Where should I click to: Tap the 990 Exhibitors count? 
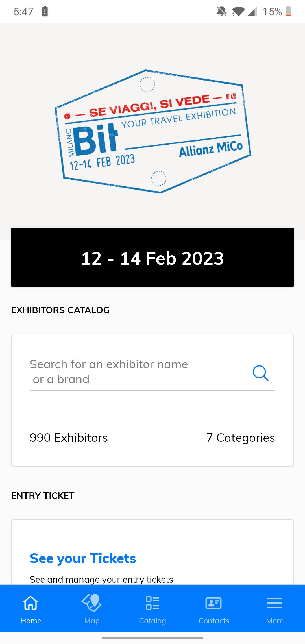69,438
